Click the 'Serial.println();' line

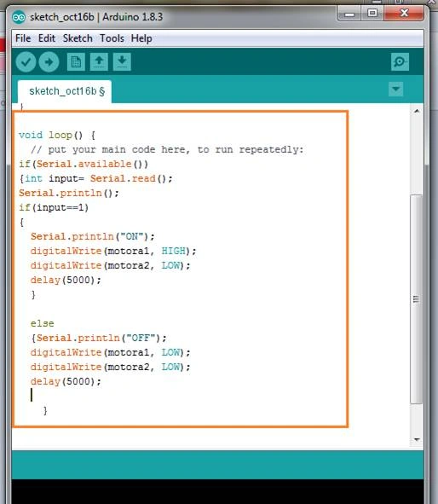point(69,194)
